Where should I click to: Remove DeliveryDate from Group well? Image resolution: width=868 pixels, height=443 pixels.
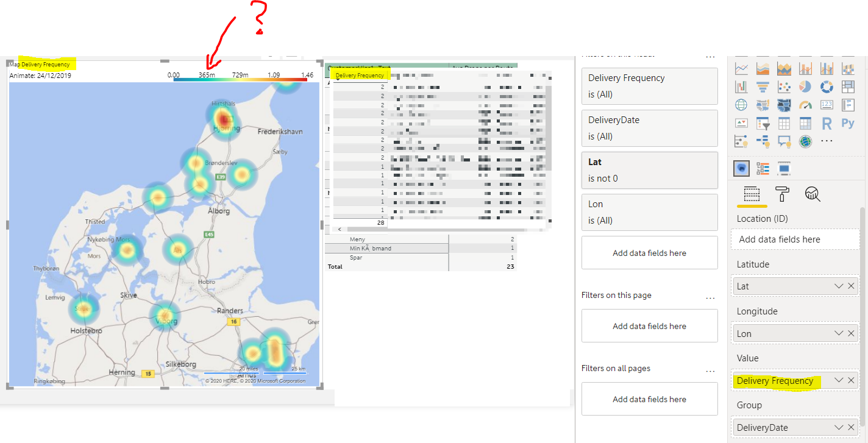(x=851, y=427)
